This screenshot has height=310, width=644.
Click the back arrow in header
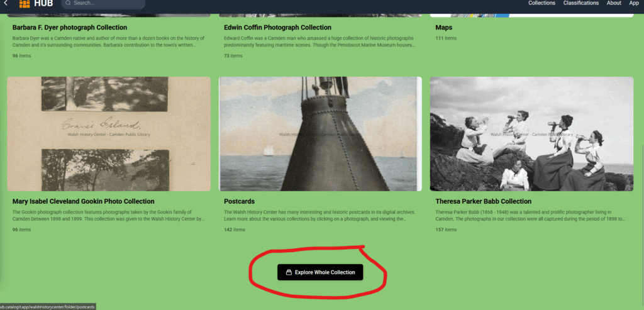click(x=6, y=4)
